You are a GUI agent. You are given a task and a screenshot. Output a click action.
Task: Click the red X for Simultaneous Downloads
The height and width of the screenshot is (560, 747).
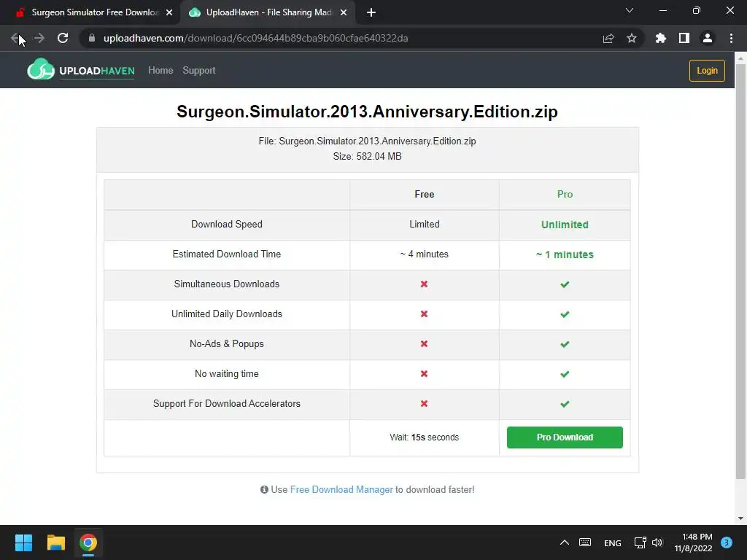click(424, 284)
